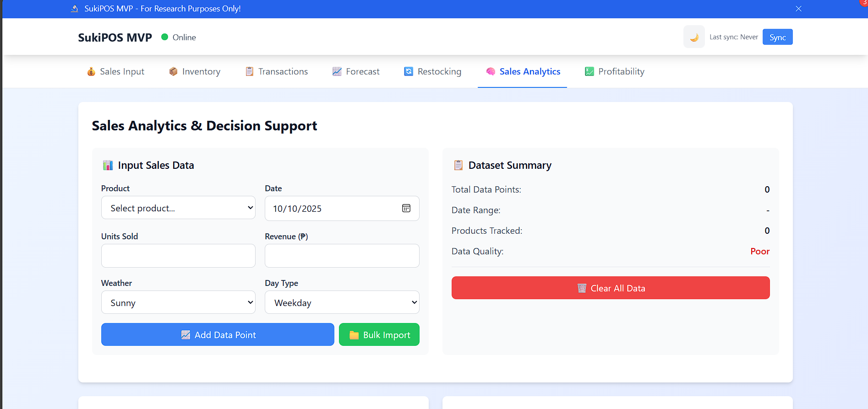
Task: Click the calendar icon in Date field
Action: [406, 209]
